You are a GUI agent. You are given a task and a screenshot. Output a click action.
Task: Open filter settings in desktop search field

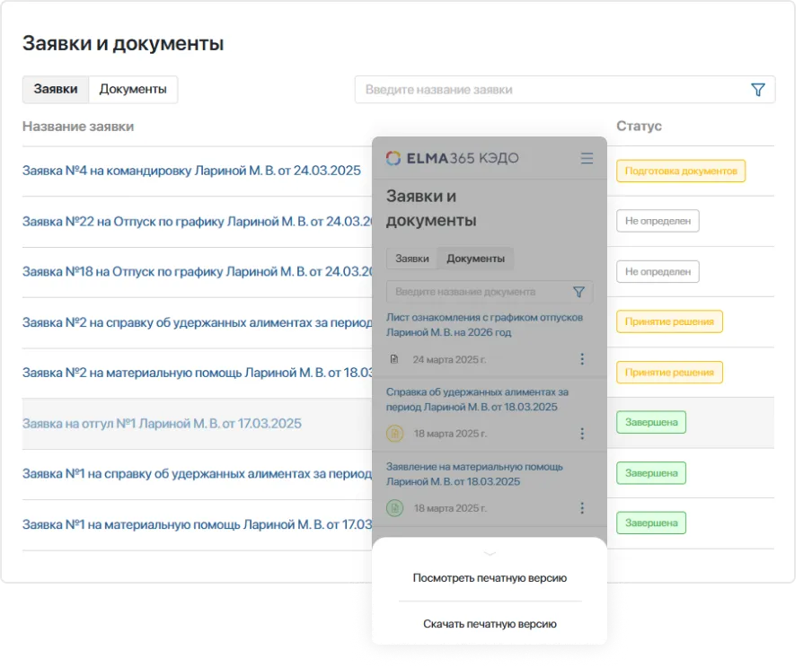pos(759,89)
